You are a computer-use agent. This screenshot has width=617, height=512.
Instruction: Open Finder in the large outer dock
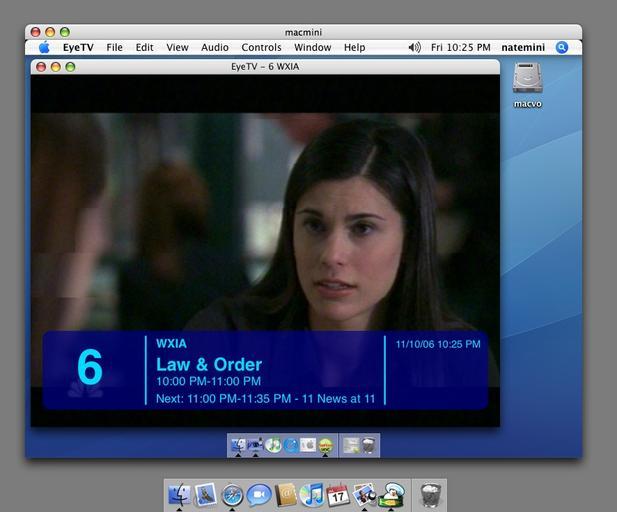coord(181,494)
